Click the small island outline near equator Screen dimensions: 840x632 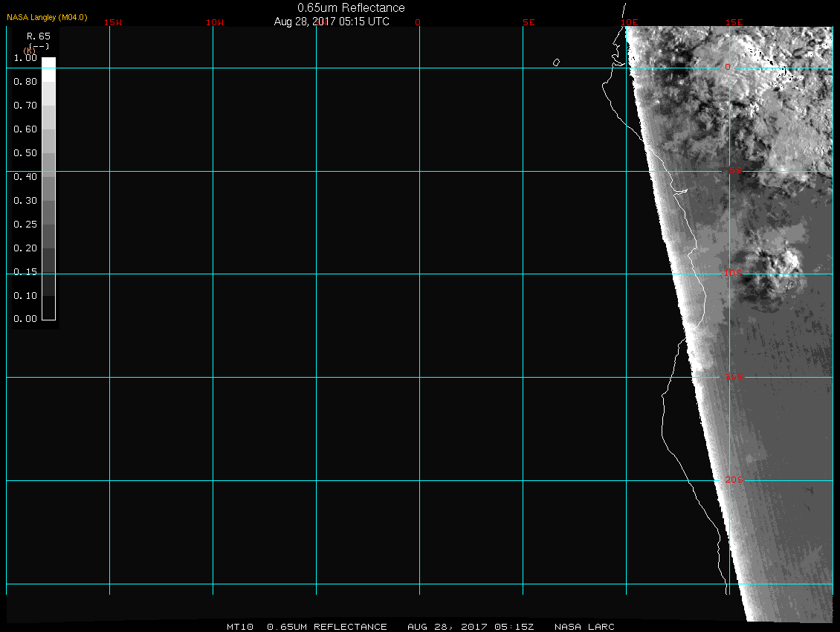click(556, 62)
